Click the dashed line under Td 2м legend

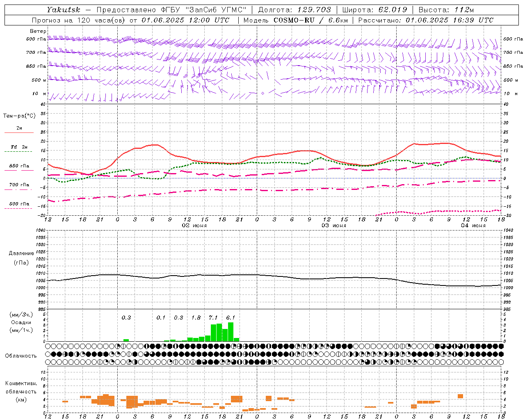(18, 152)
